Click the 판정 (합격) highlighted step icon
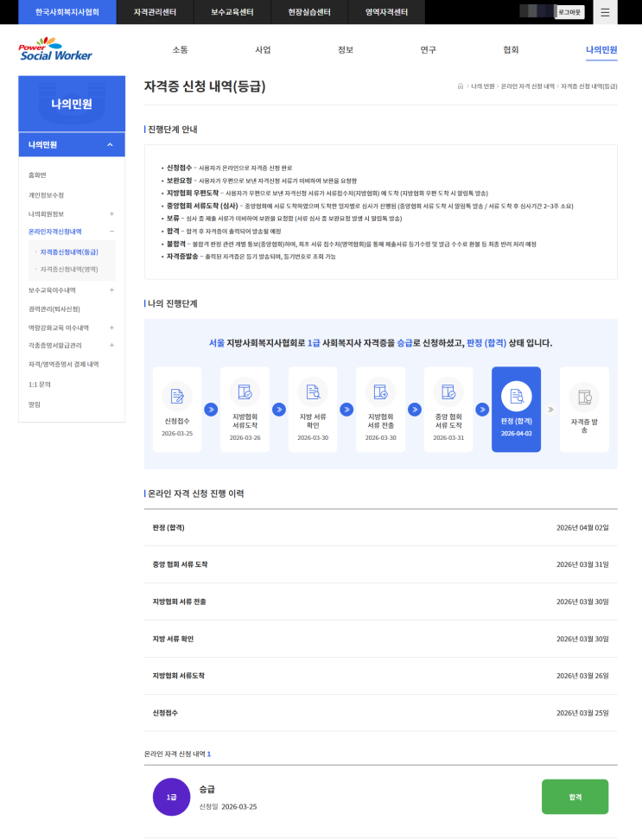 (516, 397)
